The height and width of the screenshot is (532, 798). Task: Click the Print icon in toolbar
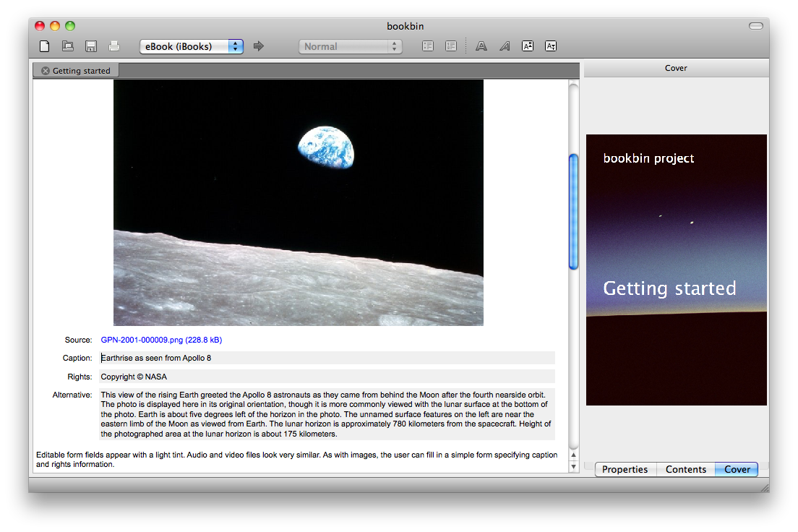[114, 46]
